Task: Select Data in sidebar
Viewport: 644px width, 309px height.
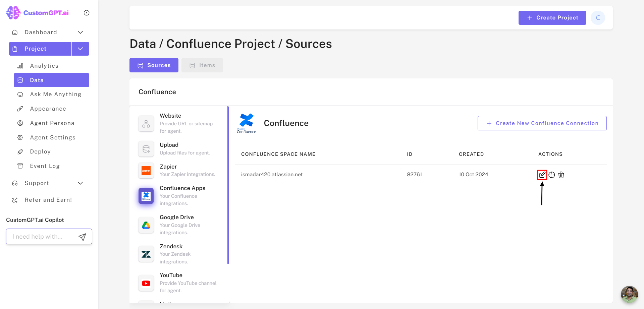Action: coord(51,80)
